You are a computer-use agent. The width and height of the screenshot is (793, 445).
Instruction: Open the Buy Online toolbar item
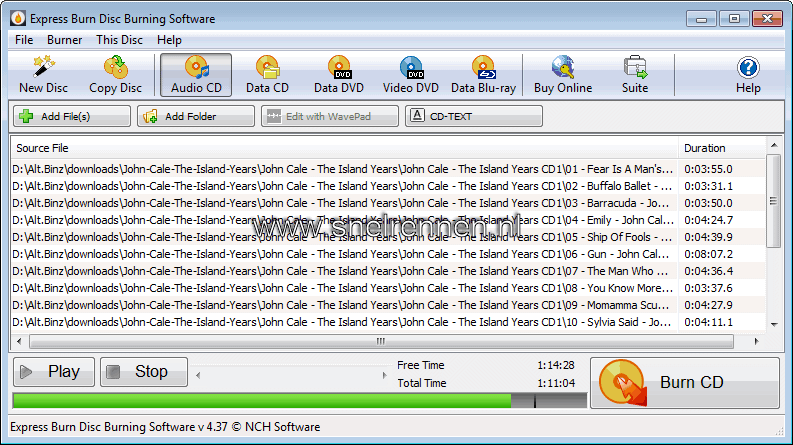[563, 75]
